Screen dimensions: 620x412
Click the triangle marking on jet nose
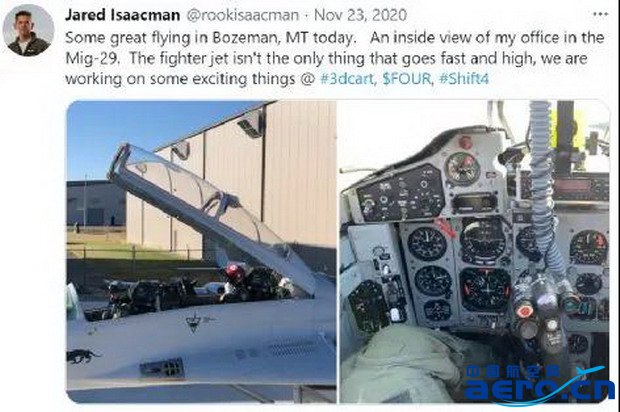coord(194,321)
